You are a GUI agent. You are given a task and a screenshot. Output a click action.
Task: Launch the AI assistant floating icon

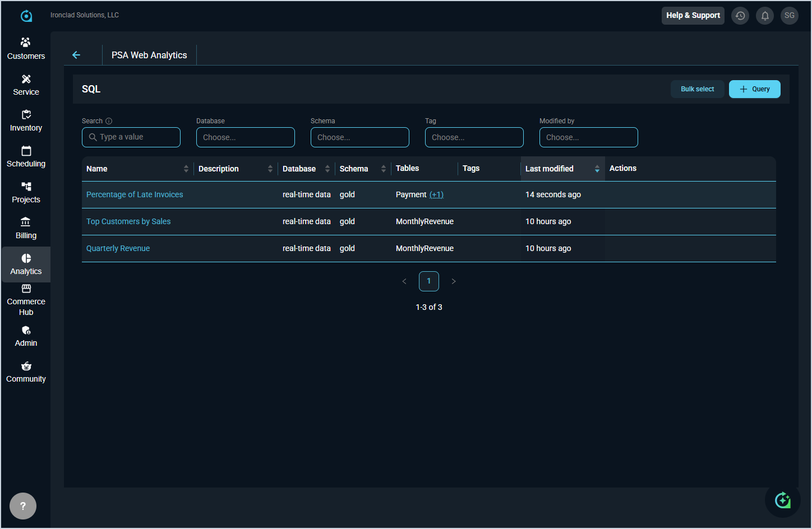782,499
